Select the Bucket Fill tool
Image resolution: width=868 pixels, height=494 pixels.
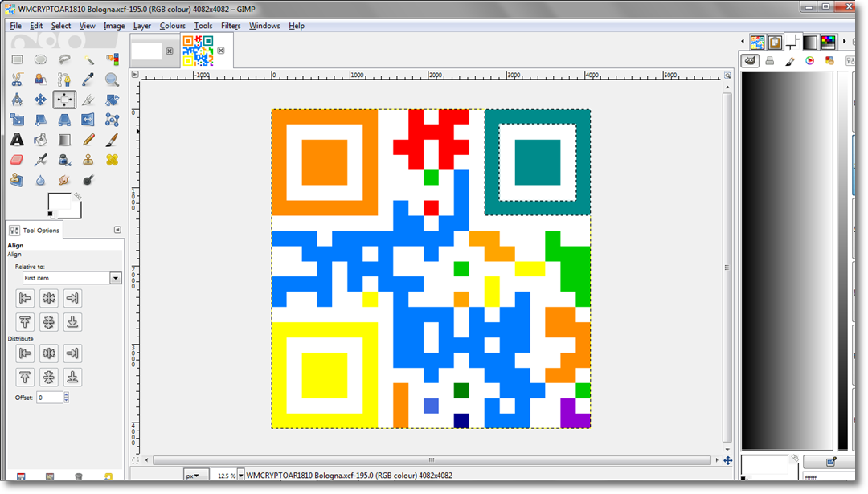tap(40, 140)
